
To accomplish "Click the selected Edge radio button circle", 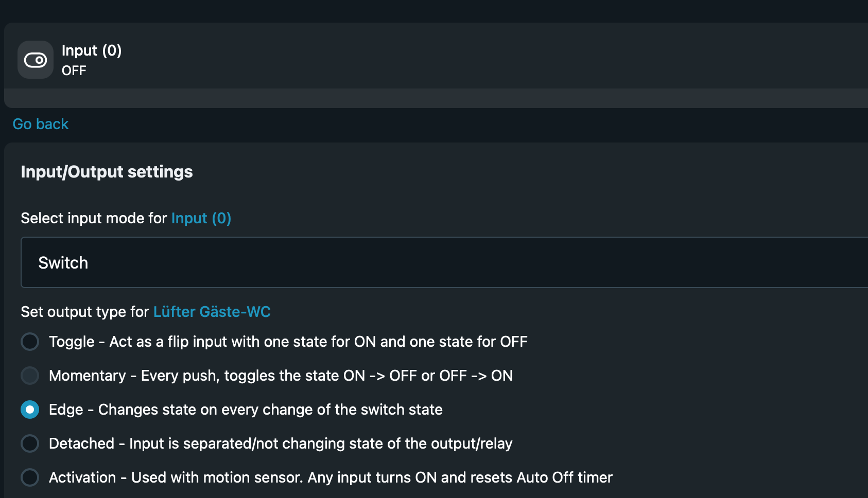I will tap(30, 410).
